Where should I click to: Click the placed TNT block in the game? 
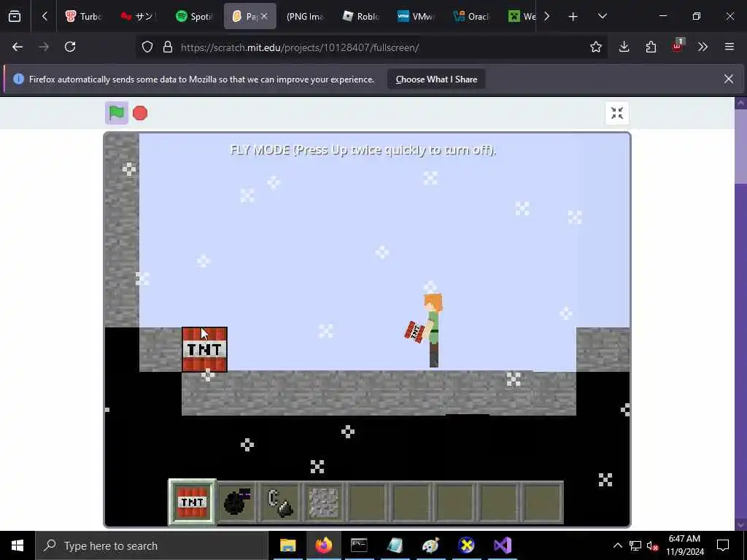tap(204, 349)
